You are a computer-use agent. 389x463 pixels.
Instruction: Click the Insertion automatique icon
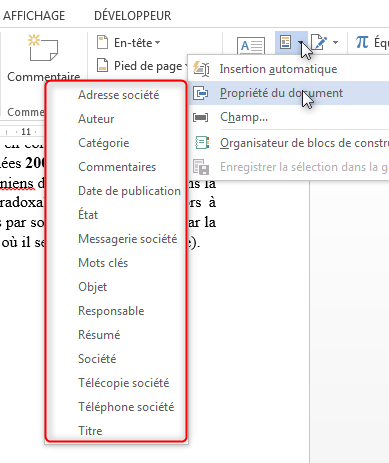pyautogui.click(x=201, y=69)
